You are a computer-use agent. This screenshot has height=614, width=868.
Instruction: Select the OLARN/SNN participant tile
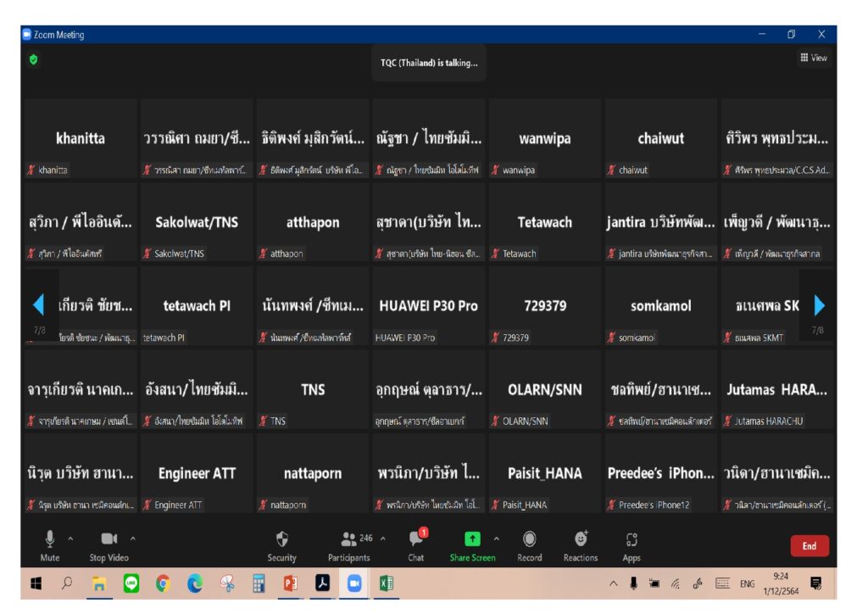tap(545, 389)
